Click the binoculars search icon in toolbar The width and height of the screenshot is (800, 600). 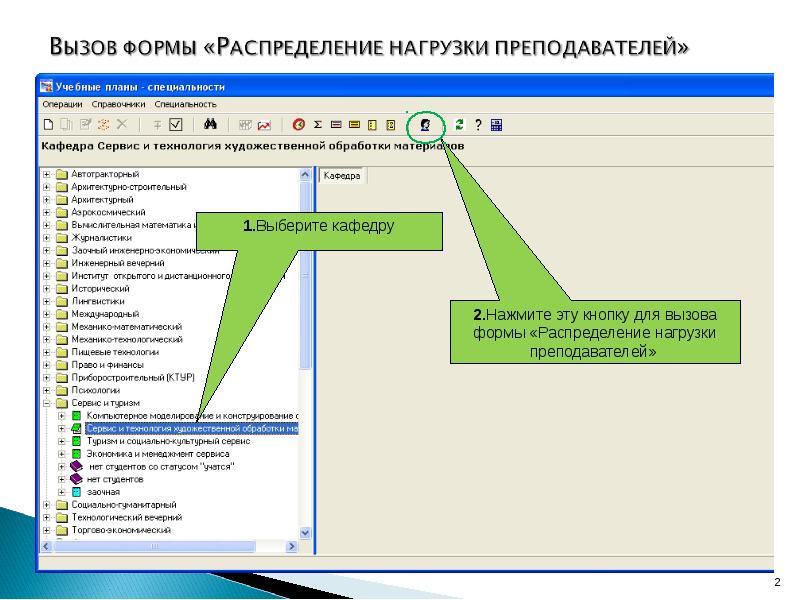(211, 125)
